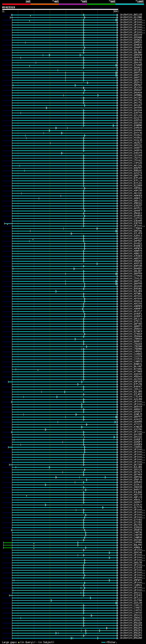
Task: Click the cyan alignment bar for UniRef100_Q3EAA5
Action: point(65,221)
